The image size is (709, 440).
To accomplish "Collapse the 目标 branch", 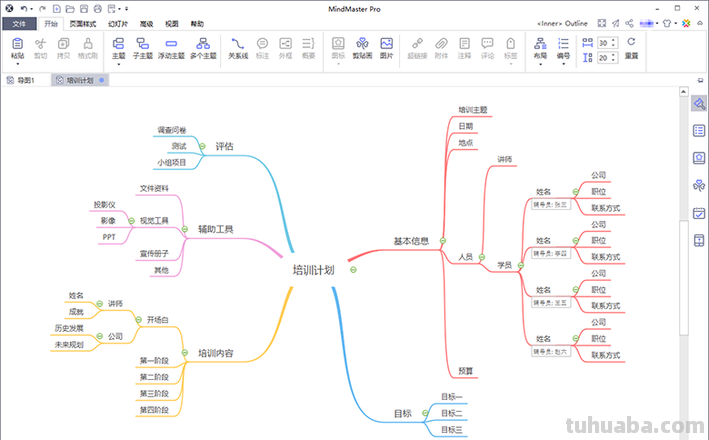I will [425, 413].
